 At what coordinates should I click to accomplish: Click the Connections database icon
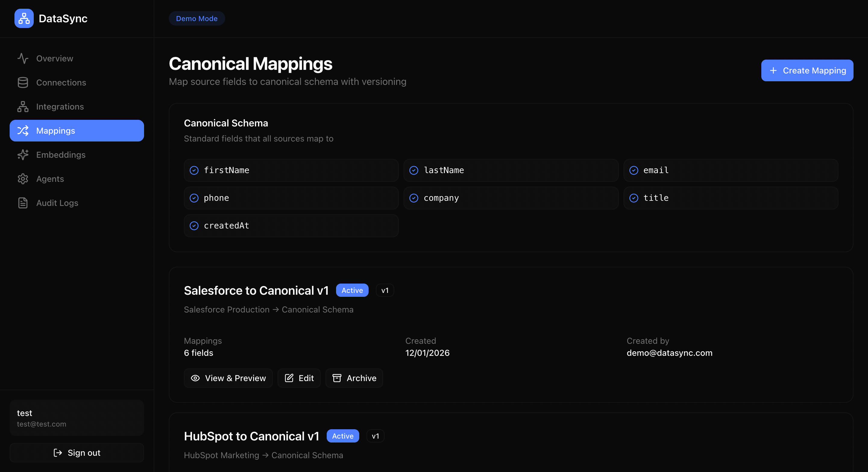pos(23,82)
